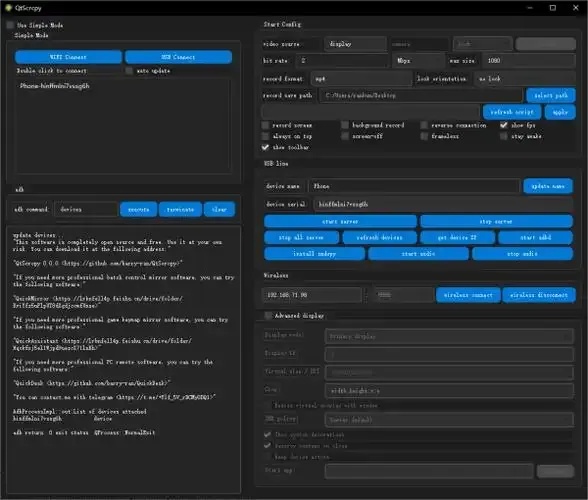Screen dimensions: 588x500
Task: Select the Phone device row in the list
Action: tap(123, 86)
